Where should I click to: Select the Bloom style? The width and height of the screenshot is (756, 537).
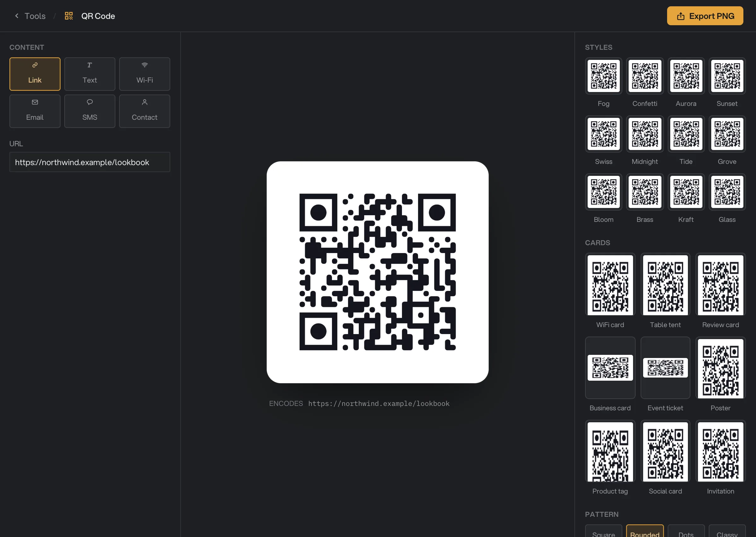click(603, 192)
